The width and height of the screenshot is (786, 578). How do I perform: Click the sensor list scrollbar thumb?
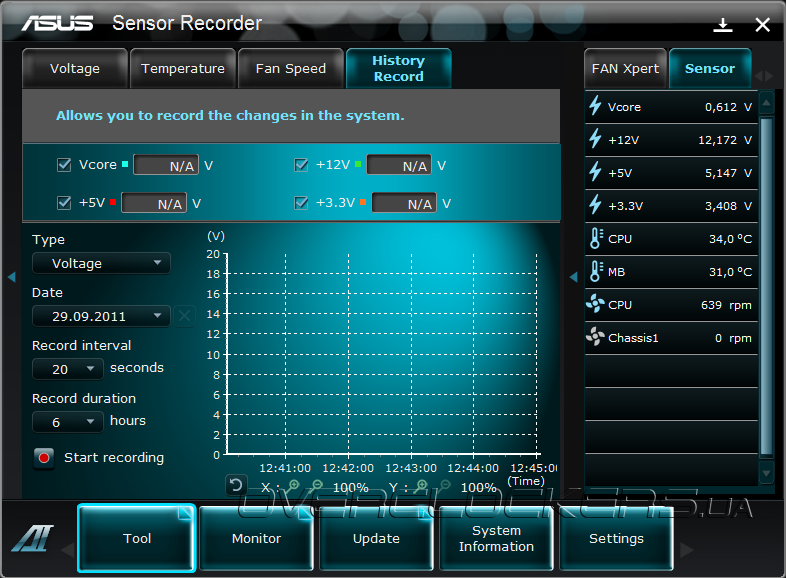(x=766, y=287)
